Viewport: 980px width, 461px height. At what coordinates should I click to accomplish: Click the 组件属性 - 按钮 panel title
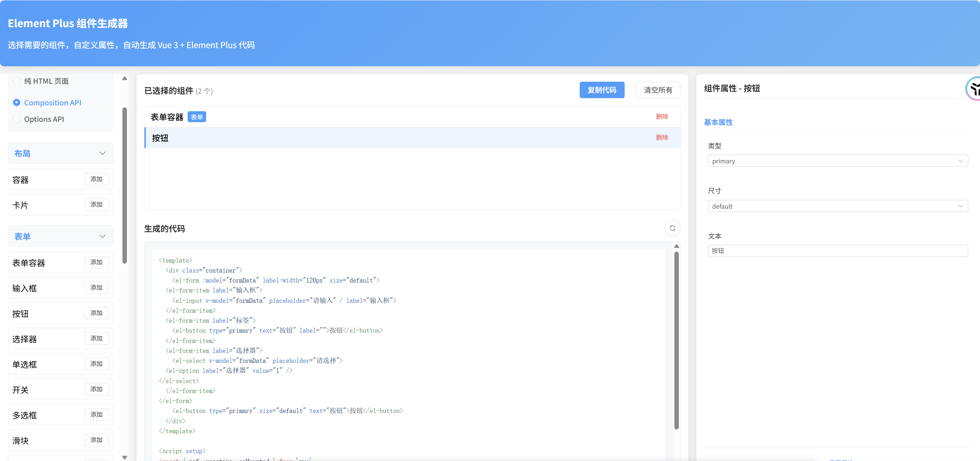(x=732, y=88)
